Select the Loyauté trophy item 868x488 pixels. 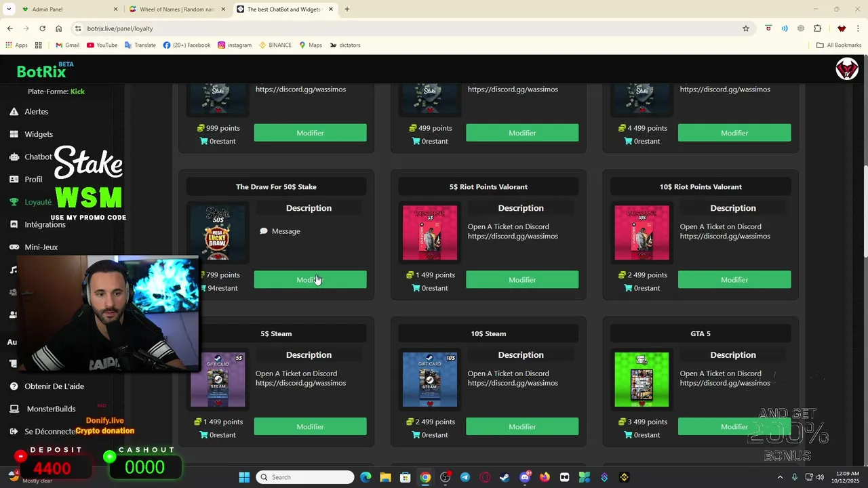(x=14, y=202)
